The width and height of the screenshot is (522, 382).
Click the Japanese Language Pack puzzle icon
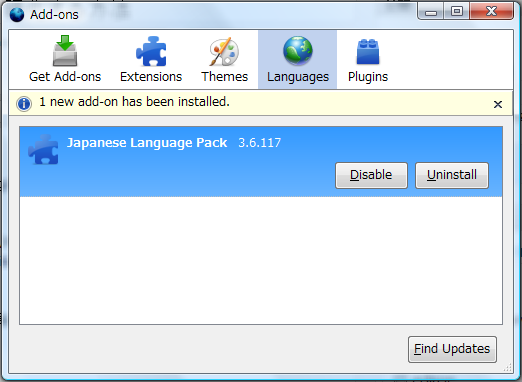(44, 150)
